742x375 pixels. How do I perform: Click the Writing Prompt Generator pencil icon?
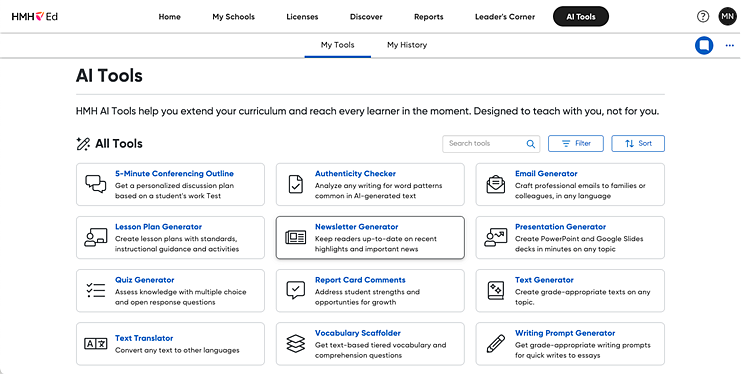495,344
